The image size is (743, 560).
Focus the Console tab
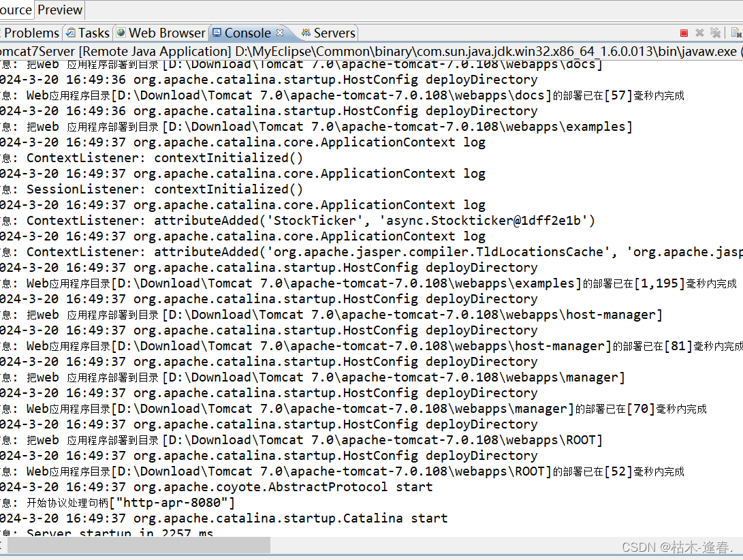click(x=247, y=32)
